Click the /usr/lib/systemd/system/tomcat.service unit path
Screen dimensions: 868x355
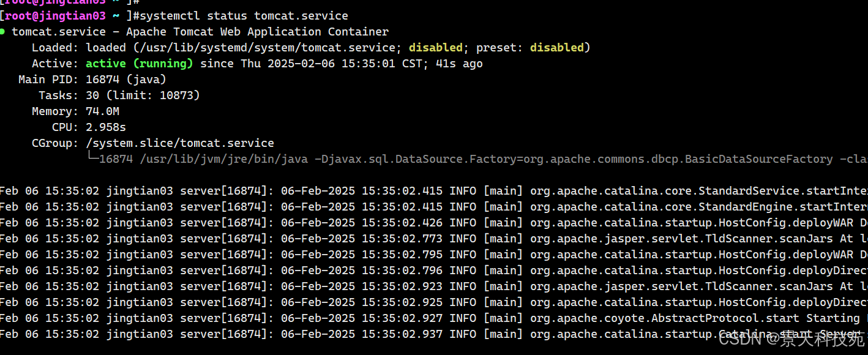pyautogui.click(x=264, y=48)
